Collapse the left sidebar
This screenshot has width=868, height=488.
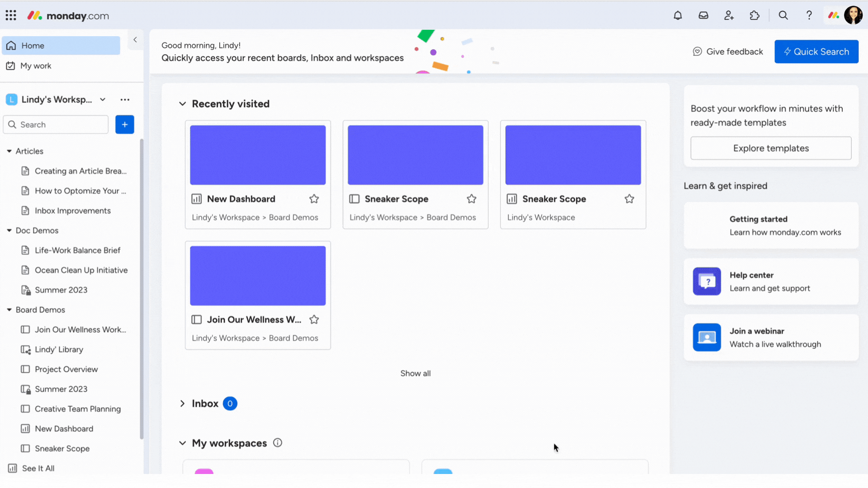[x=135, y=40]
